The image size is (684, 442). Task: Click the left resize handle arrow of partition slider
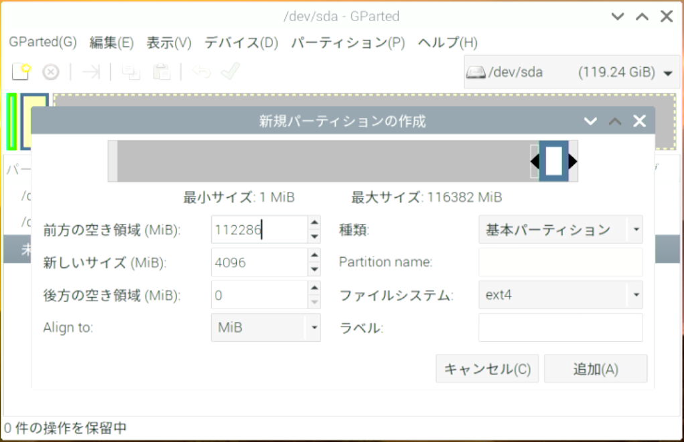[535, 161]
